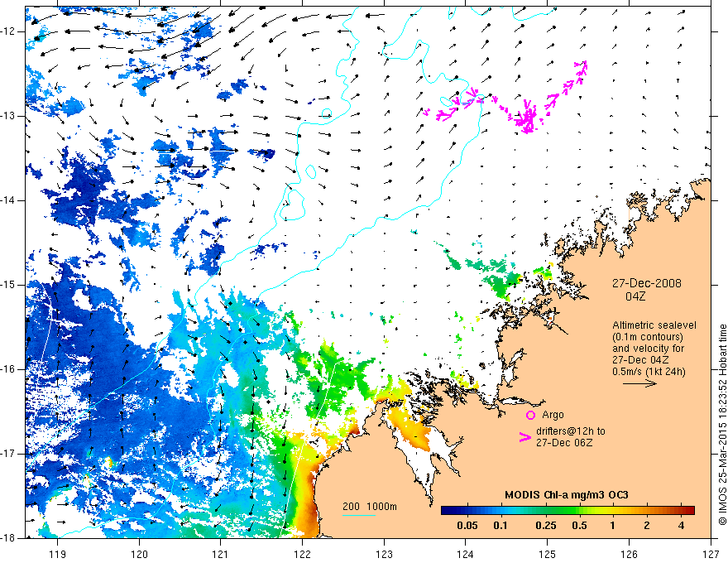
Task: Click latitude axis label -15
Action: [x=8, y=285]
